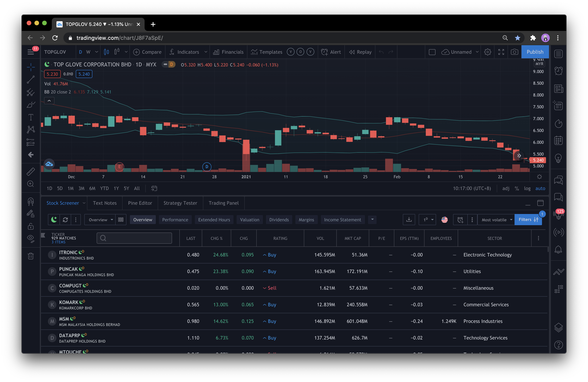Open the alerts clock icon in right sidebar
This screenshot has width=588, height=382.
pyautogui.click(x=558, y=71)
